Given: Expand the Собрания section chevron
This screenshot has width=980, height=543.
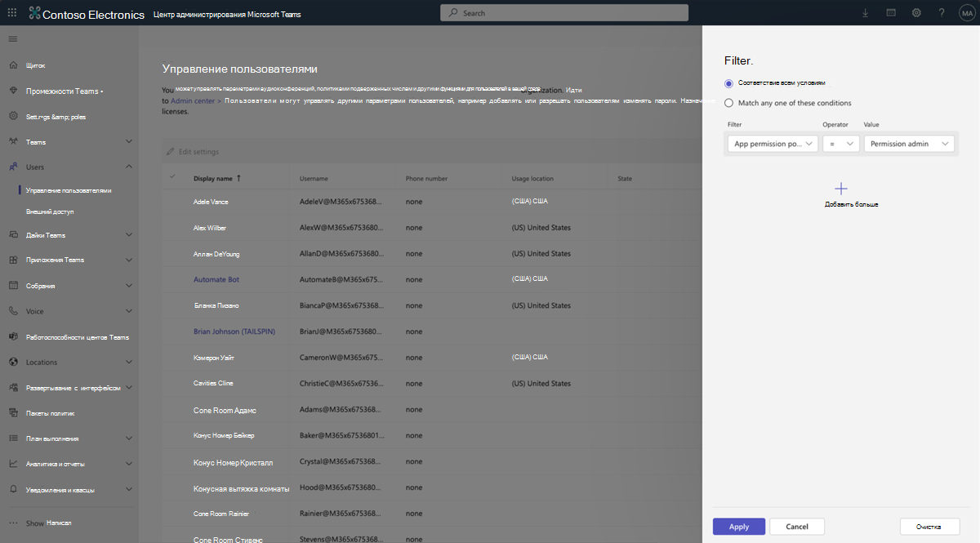Looking at the screenshot, I should click(129, 286).
